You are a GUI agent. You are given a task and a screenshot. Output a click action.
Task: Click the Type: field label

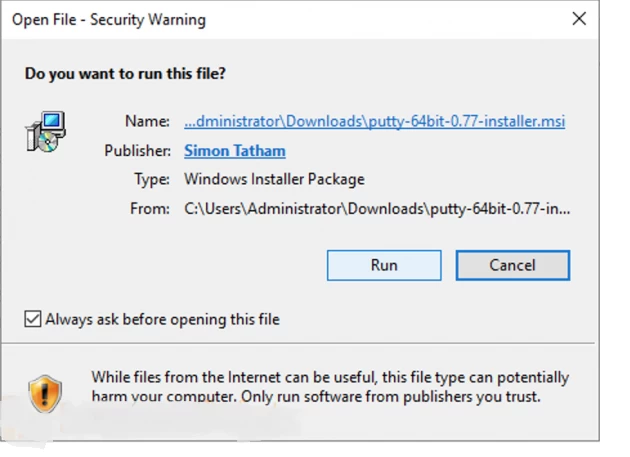point(152,179)
